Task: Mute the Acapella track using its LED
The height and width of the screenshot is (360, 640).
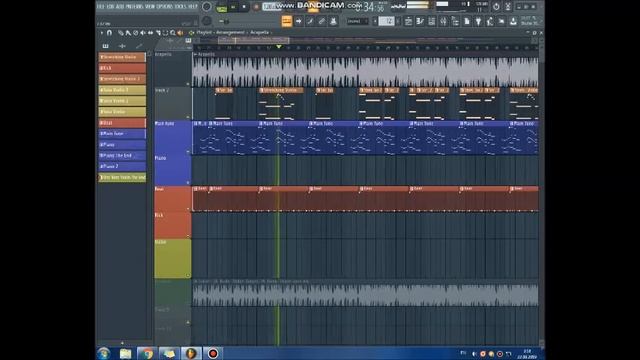Action: point(188,84)
